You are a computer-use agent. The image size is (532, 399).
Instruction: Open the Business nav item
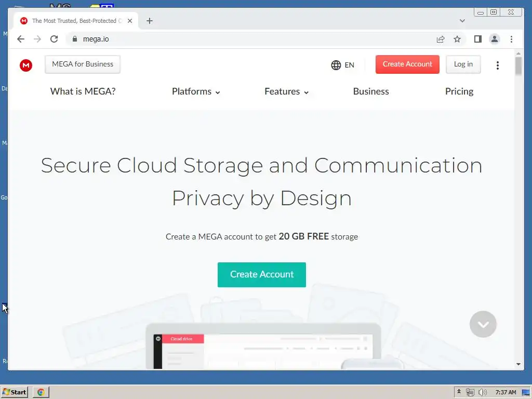[371, 91]
